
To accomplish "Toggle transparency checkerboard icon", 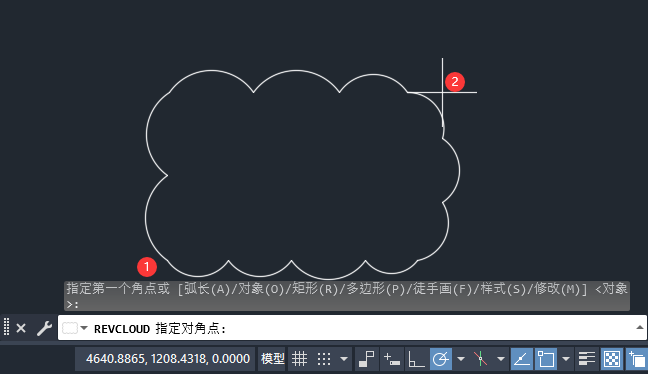I will click(612, 359).
